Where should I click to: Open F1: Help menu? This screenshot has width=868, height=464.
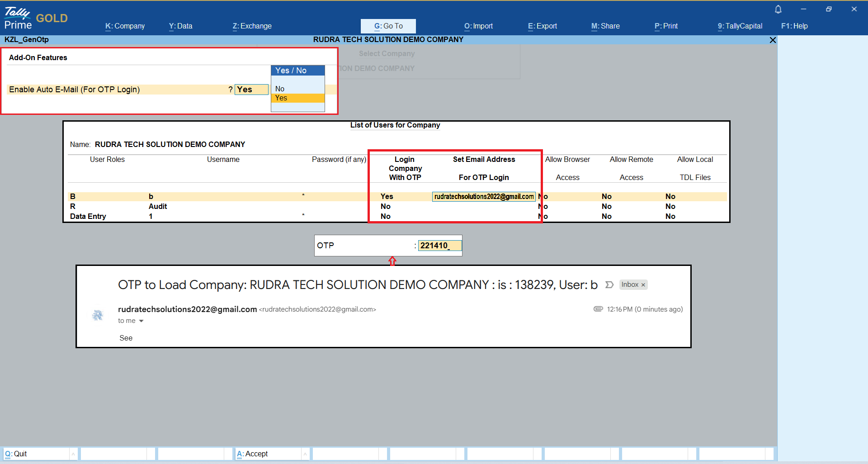tap(794, 26)
